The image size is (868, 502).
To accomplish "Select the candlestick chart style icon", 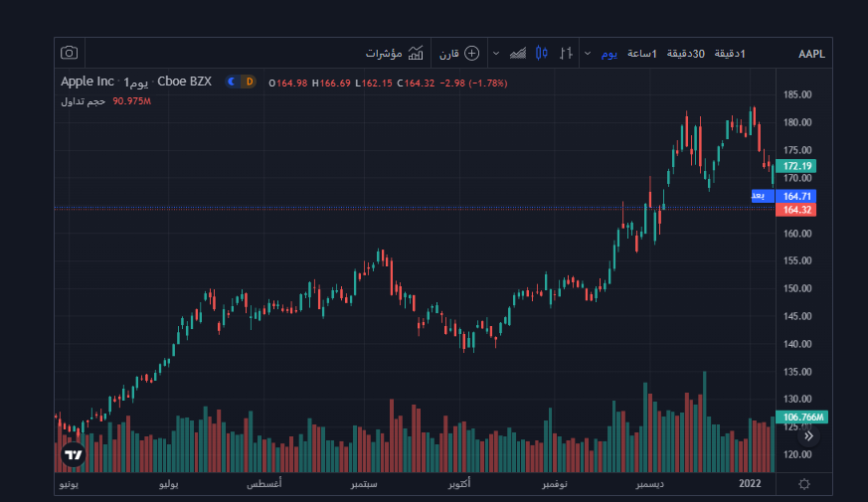I will (x=542, y=53).
